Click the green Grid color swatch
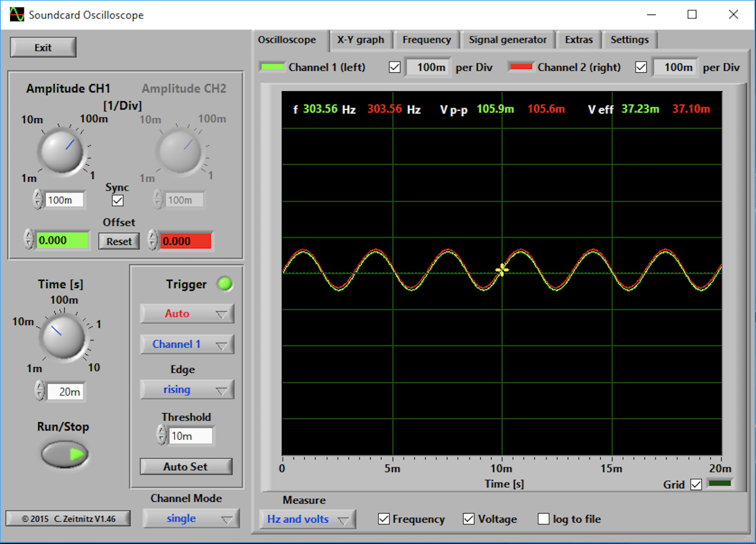756x544 pixels. click(x=720, y=483)
